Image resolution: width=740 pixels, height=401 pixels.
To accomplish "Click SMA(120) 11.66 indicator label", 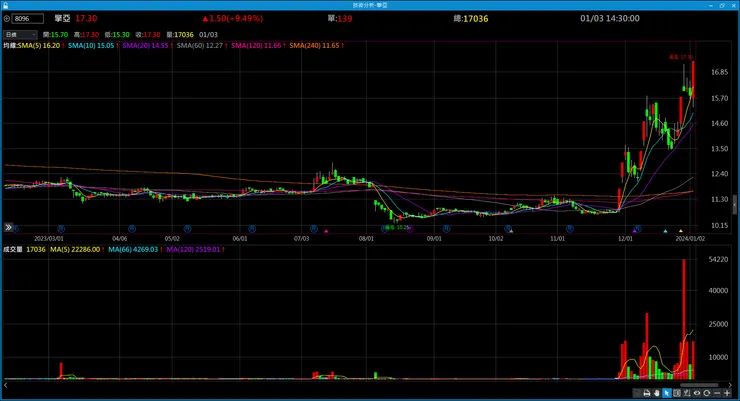I will (x=256, y=46).
